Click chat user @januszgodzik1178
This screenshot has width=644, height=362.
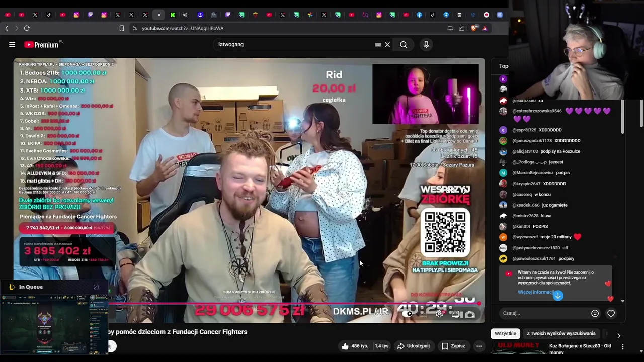click(532, 141)
